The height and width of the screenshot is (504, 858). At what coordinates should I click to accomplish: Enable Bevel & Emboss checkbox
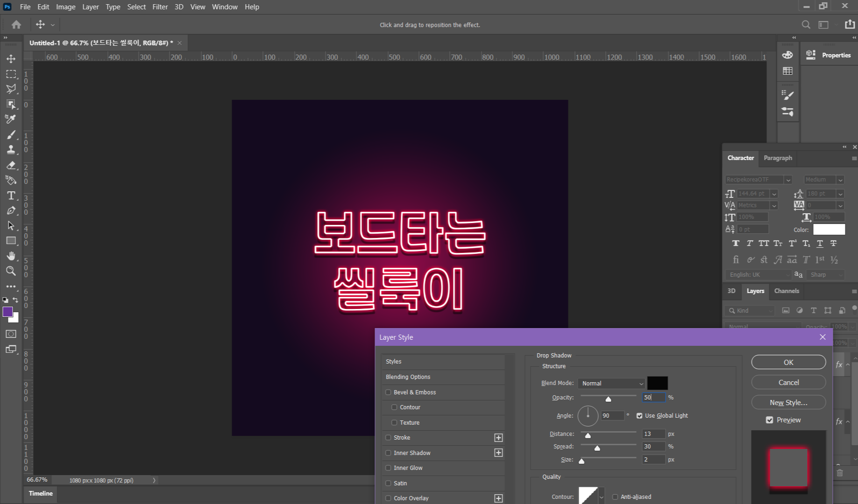(x=388, y=392)
